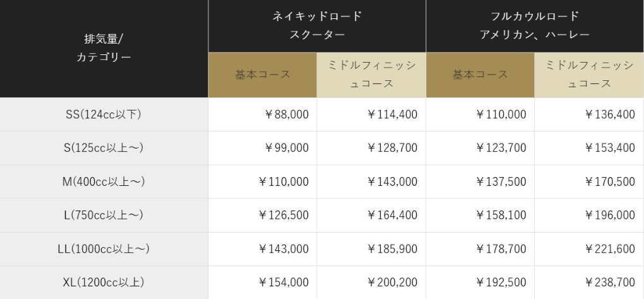Select the XL(1200cc以上) row label
Screen dimensions: 644x299
(x=104, y=283)
